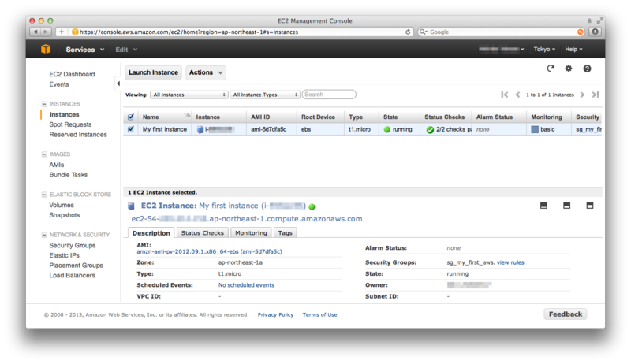Open the Services dropdown menu
The image size is (631, 364).
[x=85, y=50]
